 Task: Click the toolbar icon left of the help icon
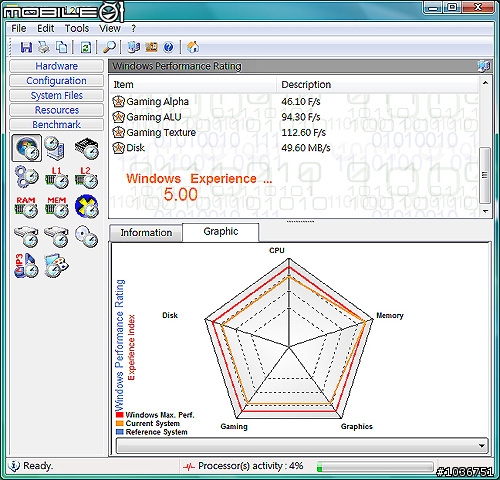(151, 47)
